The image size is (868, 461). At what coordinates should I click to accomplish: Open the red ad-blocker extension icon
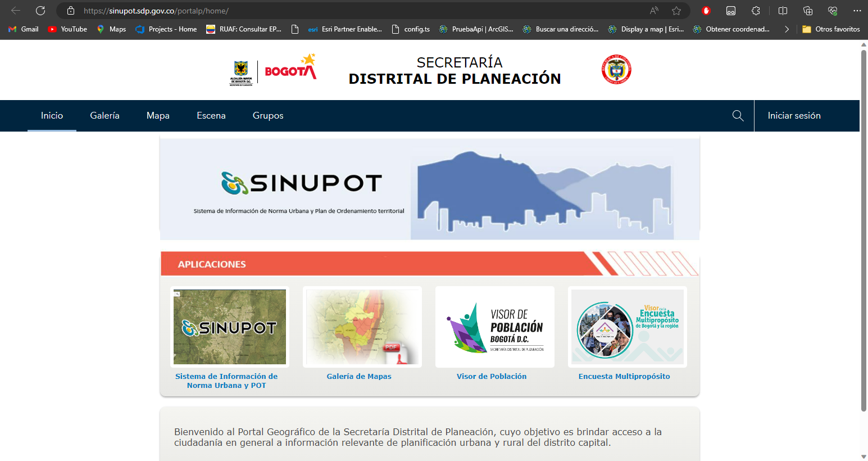coord(706,11)
